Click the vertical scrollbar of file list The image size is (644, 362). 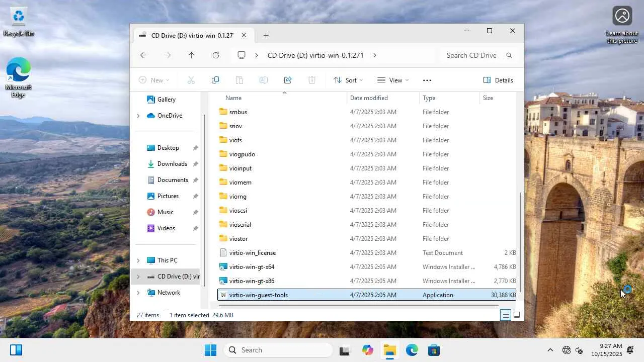(521, 241)
